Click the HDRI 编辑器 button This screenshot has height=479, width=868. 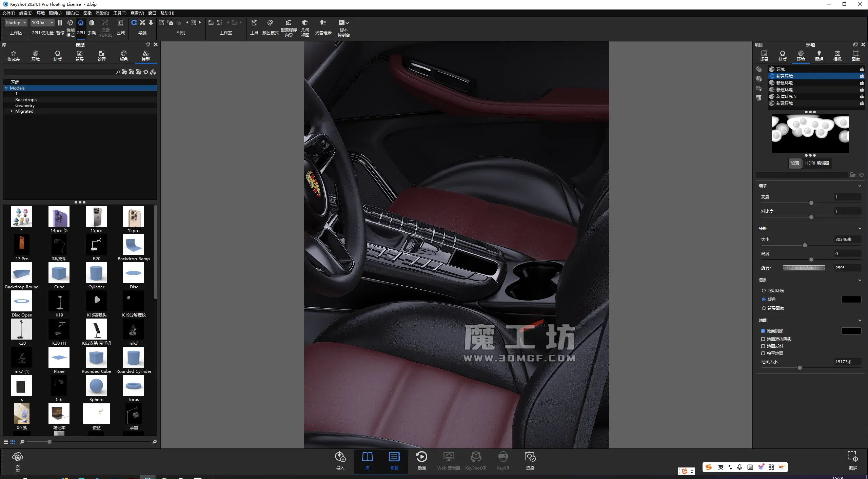point(817,163)
